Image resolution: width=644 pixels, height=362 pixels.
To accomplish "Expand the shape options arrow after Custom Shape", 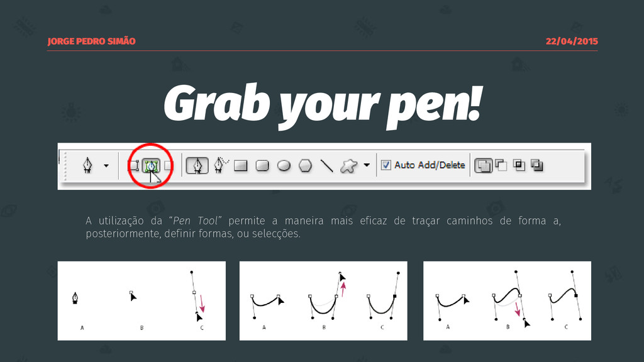I will coord(367,165).
